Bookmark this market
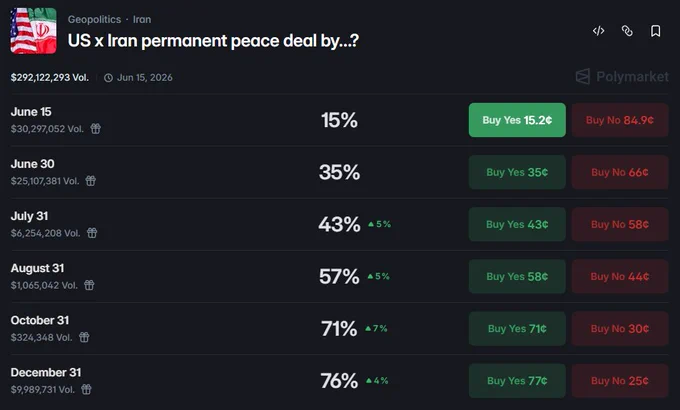Screen dimensions: 680x410 pos(656,31)
